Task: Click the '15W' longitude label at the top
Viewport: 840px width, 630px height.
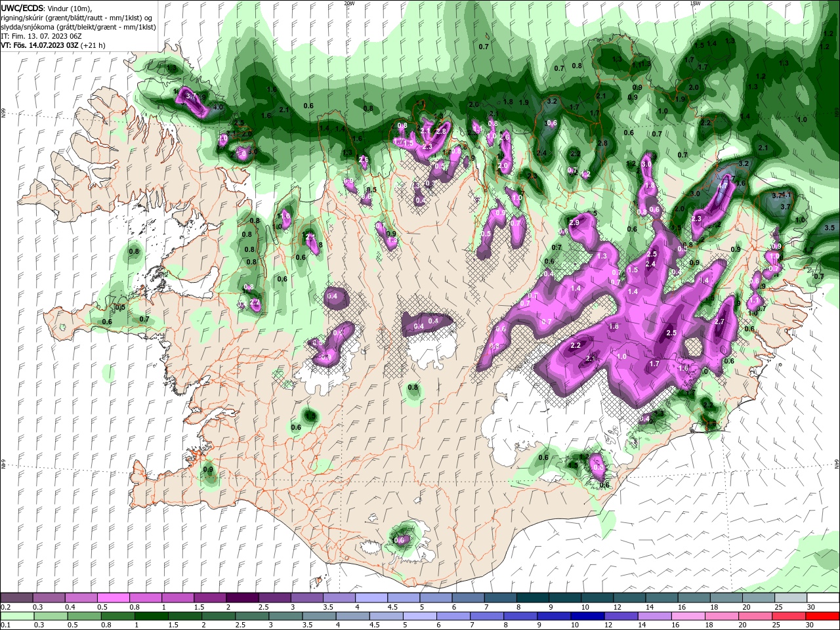Action: point(695,3)
